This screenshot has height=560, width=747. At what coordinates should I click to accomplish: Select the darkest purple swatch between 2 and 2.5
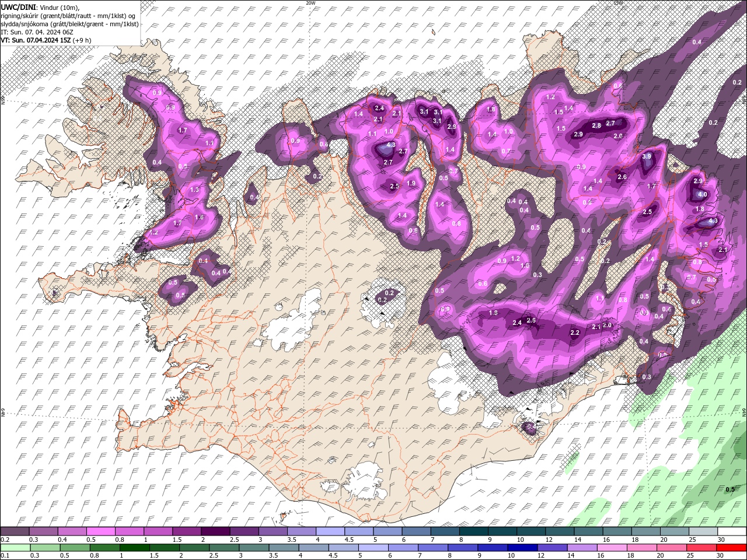(x=215, y=531)
